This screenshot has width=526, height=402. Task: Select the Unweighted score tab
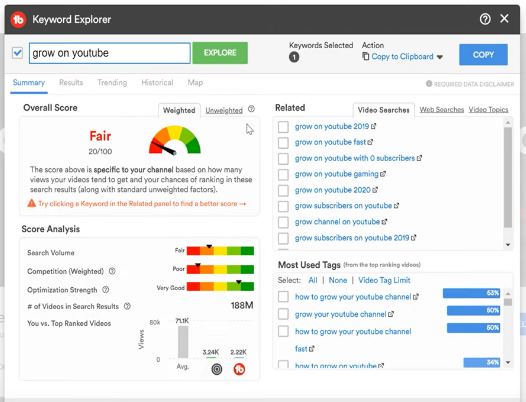coord(224,110)
